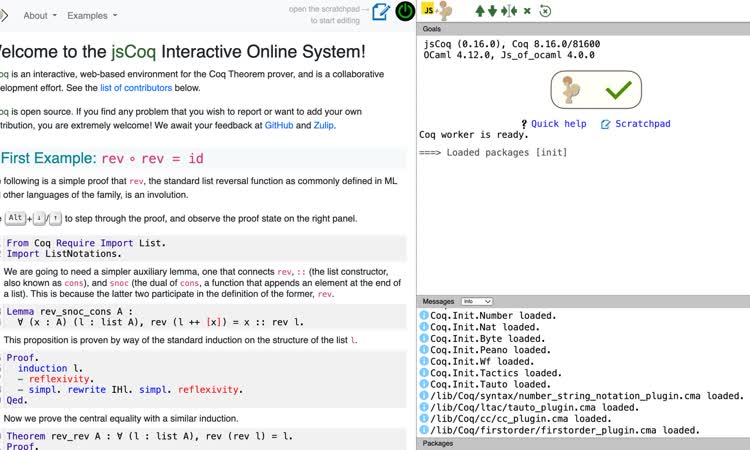Open the Examples dropdown menu
750x450 pixels.
(92, 15)
